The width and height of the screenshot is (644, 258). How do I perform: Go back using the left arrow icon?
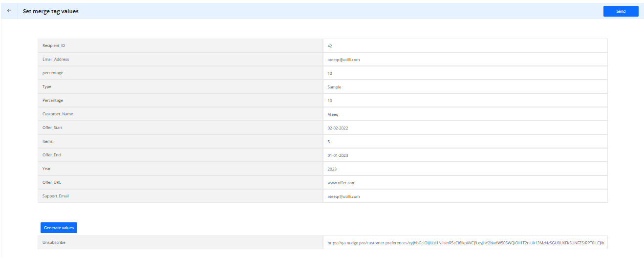pos(9,11)
